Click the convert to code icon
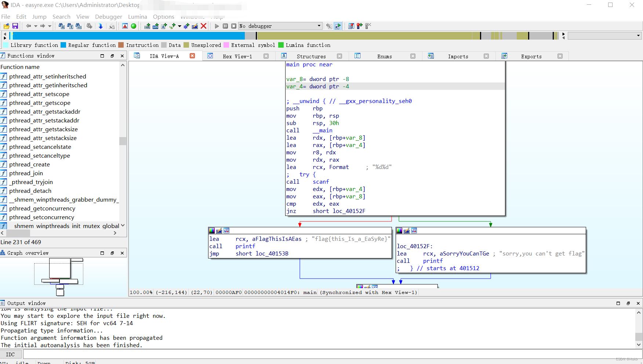Viewport: 643px width, 364px height. (x=147, y=26)
